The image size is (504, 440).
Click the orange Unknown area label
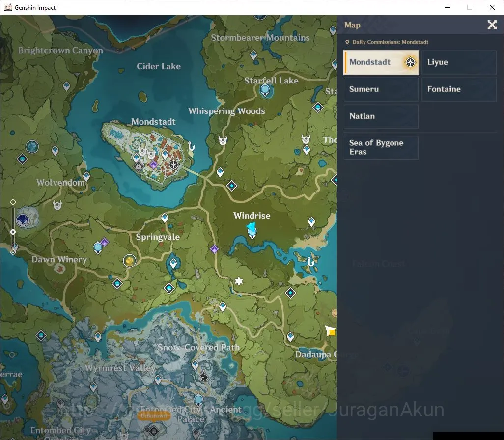154,416
